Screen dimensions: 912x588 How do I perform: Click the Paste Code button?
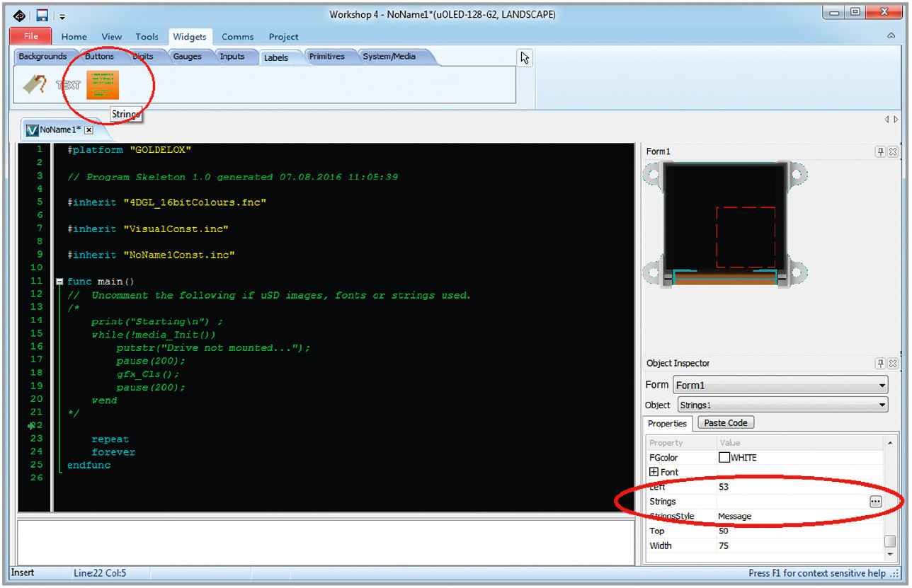(x=726, y=422)
